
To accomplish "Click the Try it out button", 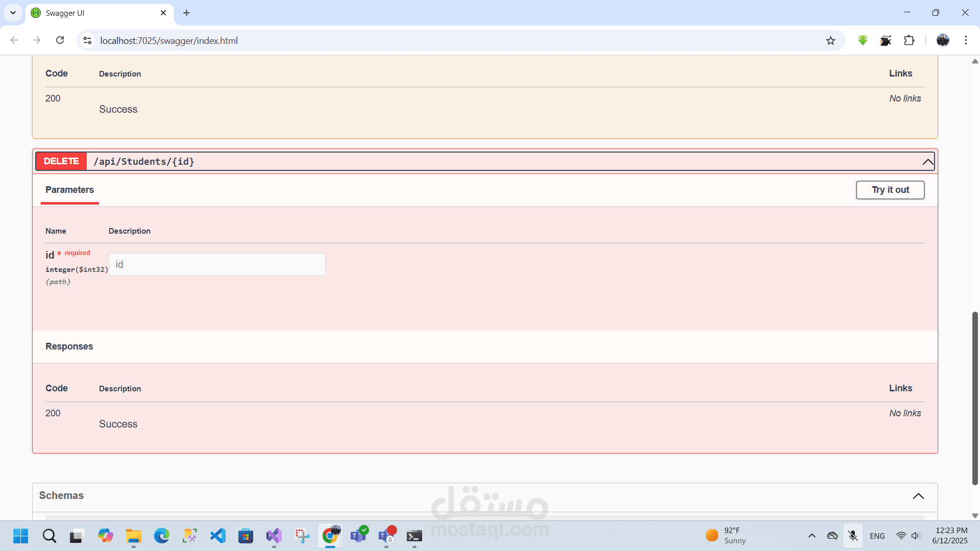I will pos(890,190).
